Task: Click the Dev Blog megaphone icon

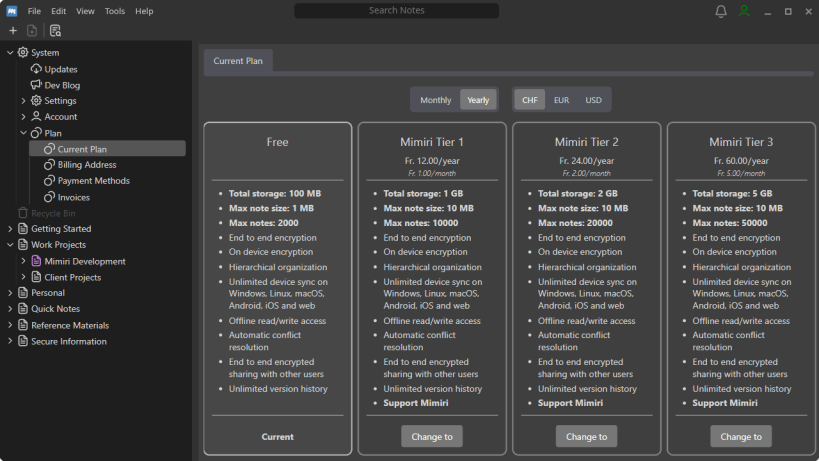Action: (x=36, y=85)
